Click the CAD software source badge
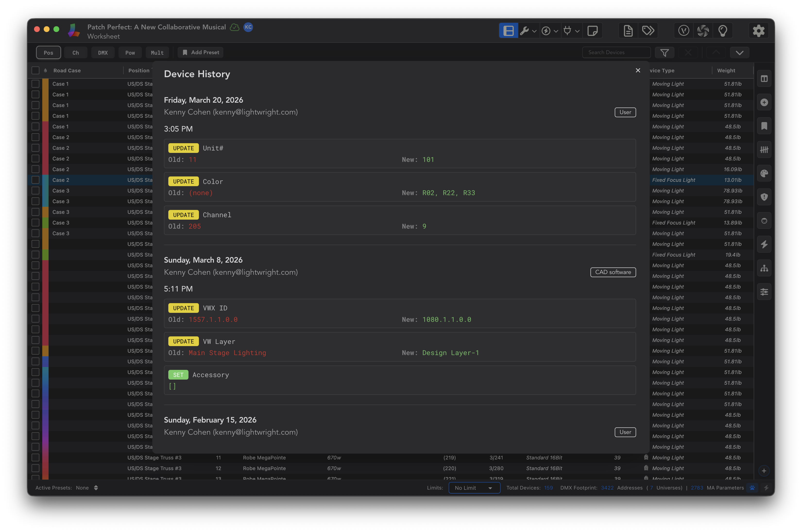Image resolution: width=802 pixels, height=532 pixels. pos(613,272)
